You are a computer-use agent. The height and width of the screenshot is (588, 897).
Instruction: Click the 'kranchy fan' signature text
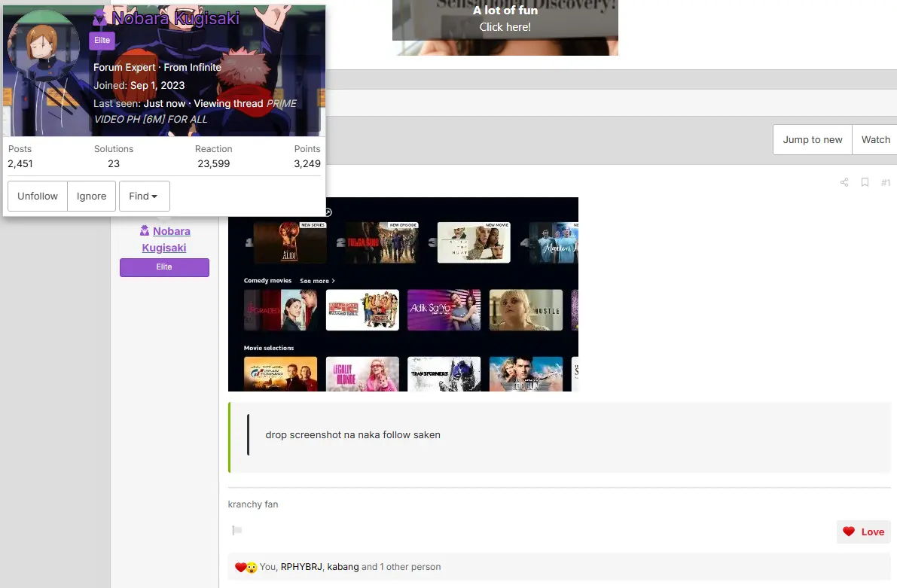[x=253, y=504]
